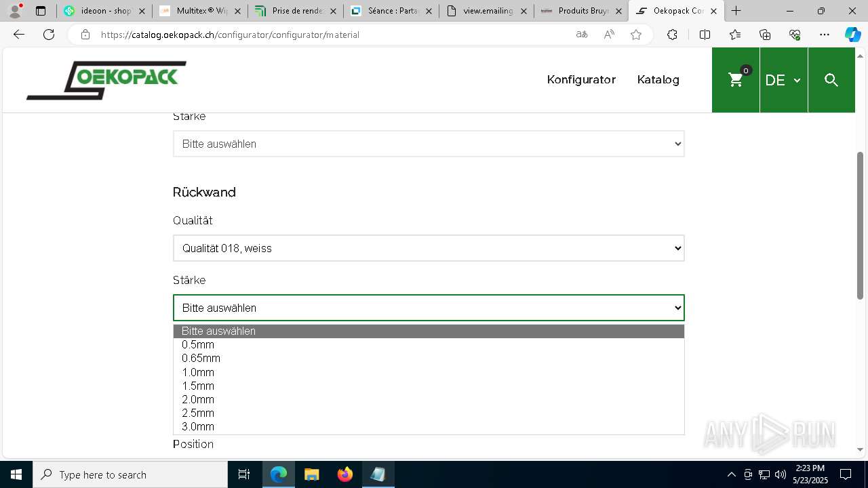Screen dimensions: 868x488
Task: Open the notepad app in taskbar
Action: click(378, 474)
